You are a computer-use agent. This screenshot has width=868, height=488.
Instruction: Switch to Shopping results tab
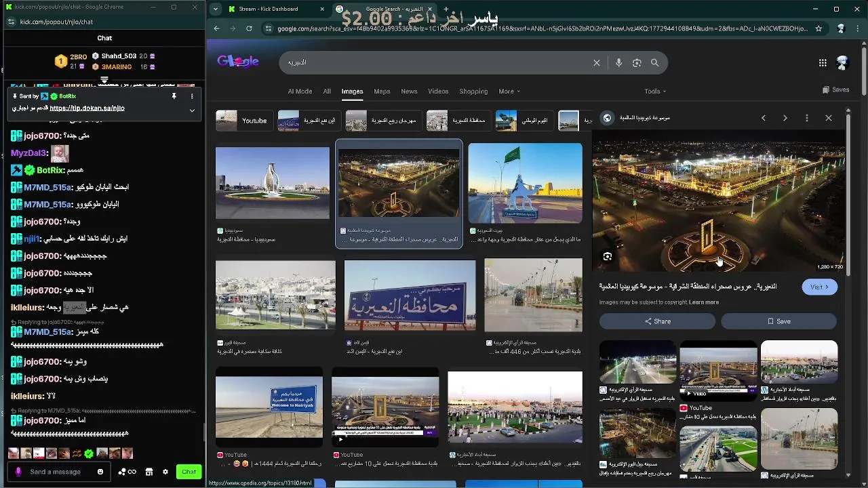(473, 91)
